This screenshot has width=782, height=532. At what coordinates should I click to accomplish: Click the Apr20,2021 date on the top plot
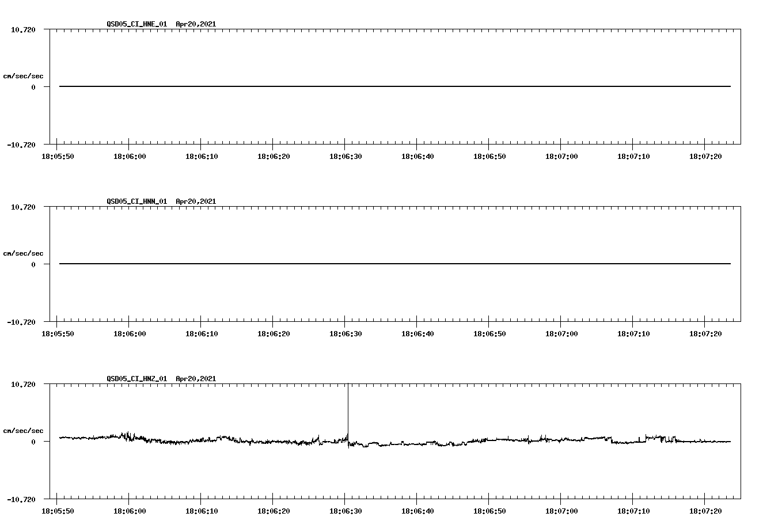(196, 25)
